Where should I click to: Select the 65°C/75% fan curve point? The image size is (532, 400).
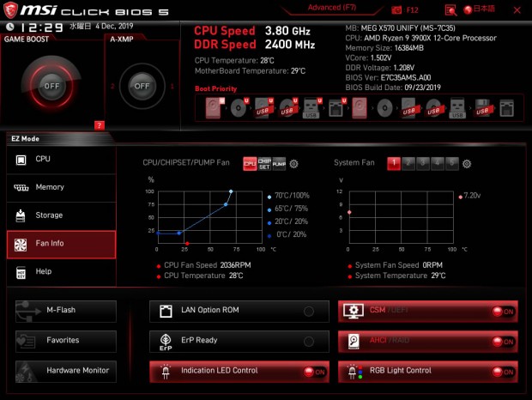click(x=226, y=204)
